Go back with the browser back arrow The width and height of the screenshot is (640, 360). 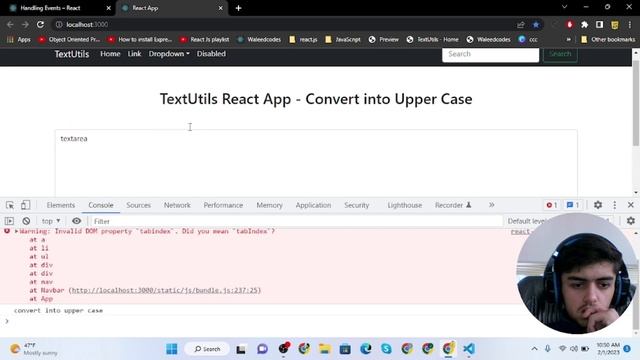(x=10, y=24)
